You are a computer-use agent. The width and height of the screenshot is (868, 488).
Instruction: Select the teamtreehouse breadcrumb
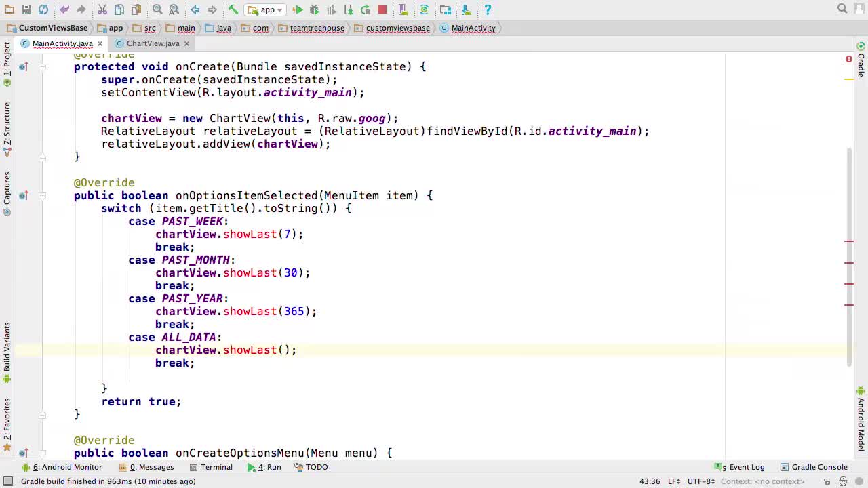[311, 28]
